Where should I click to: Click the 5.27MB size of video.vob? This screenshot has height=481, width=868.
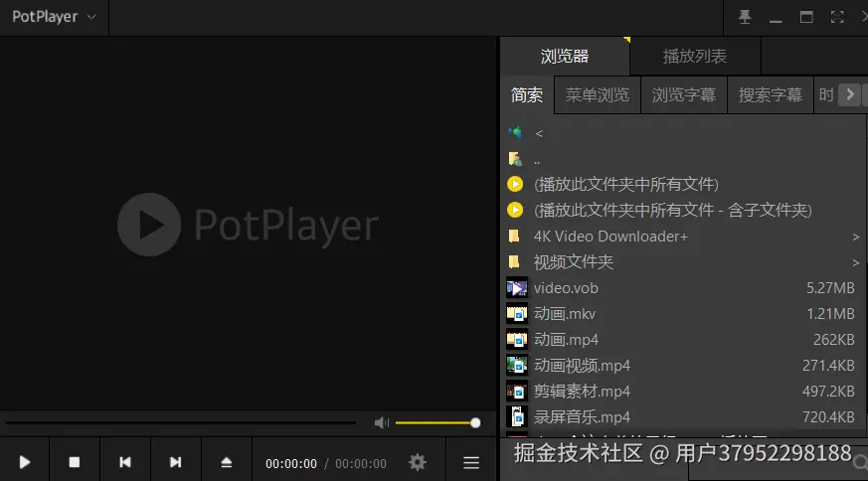[830, 288]
